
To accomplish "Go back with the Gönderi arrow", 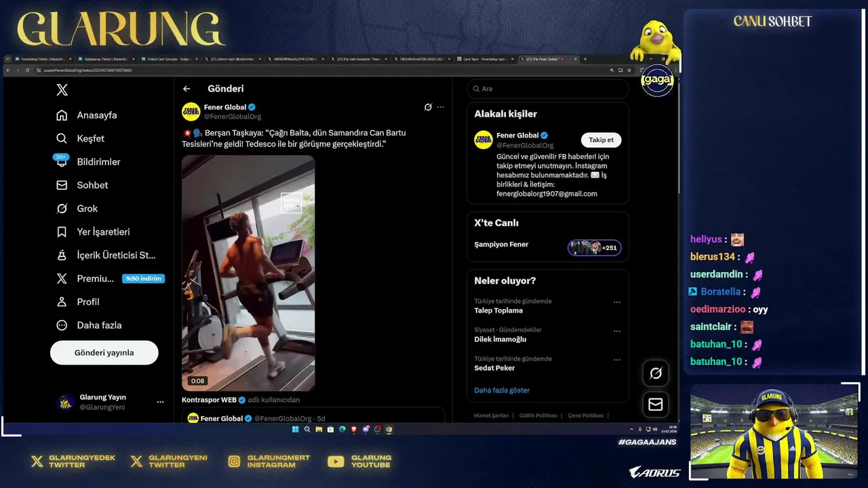I will pyautogui.click(x=186, y=89).
